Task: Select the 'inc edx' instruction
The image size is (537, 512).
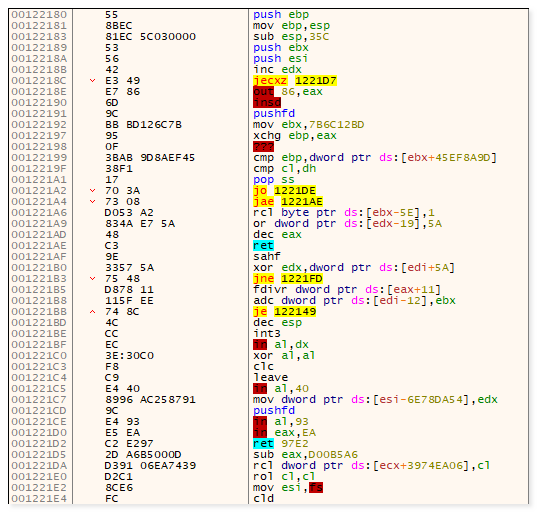Action: click(277, 70)
